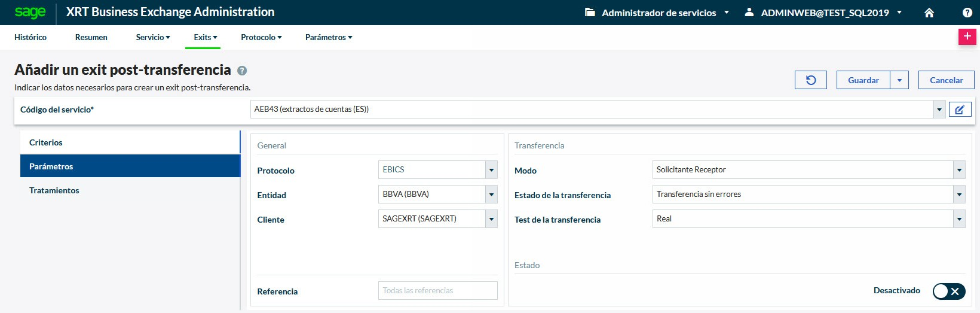The height and width of the screenshot is (313, 980).
Task: Click the user profile icon
Action: click(x=749, y=13)
